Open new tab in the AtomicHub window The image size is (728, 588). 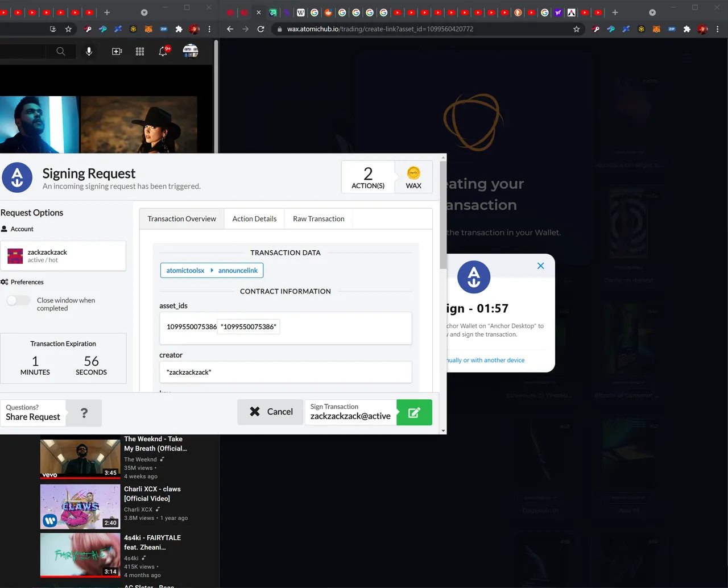pos(615,13)
